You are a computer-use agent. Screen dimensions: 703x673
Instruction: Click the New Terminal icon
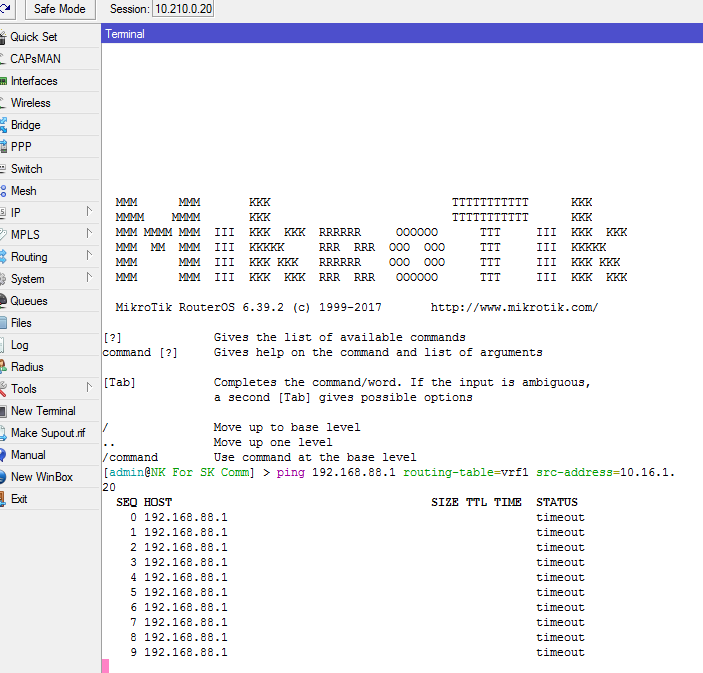click(x=3, y=411)
